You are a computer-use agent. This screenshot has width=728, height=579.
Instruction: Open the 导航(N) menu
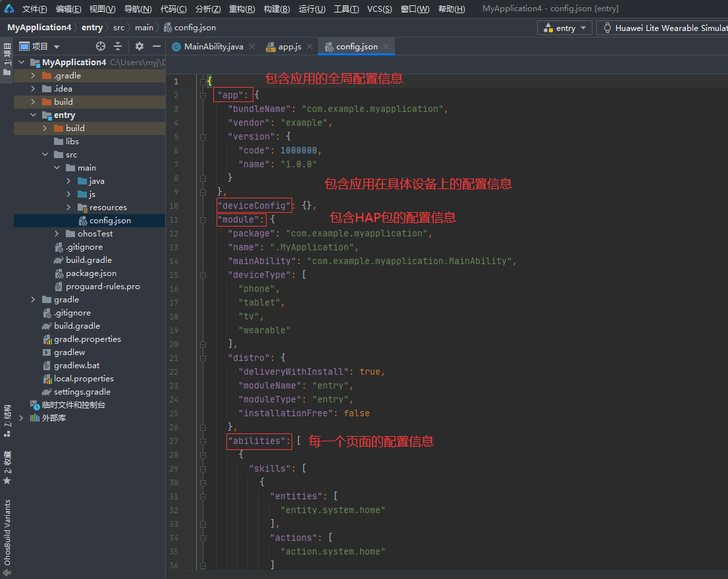coord(138,9)
